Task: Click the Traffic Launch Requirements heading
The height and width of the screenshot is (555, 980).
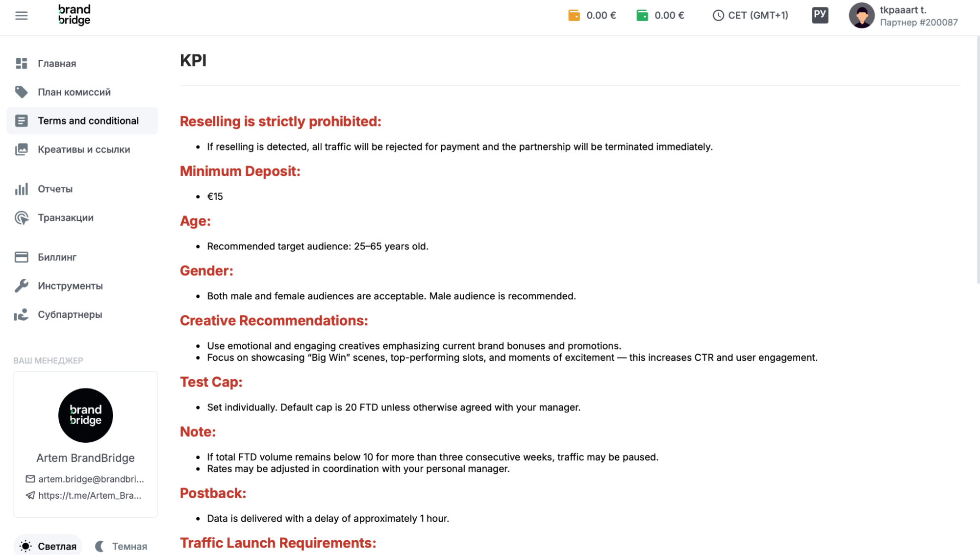Action: [278, 543]
